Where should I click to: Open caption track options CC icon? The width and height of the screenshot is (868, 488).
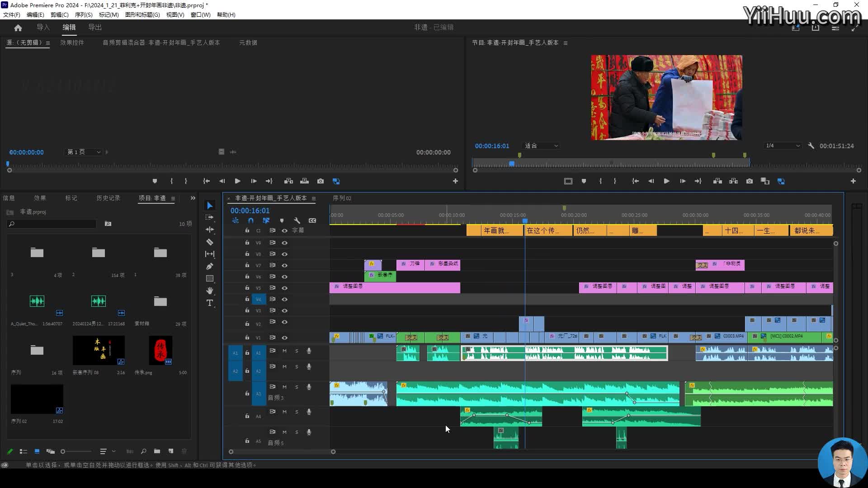(x=312, y=221)
